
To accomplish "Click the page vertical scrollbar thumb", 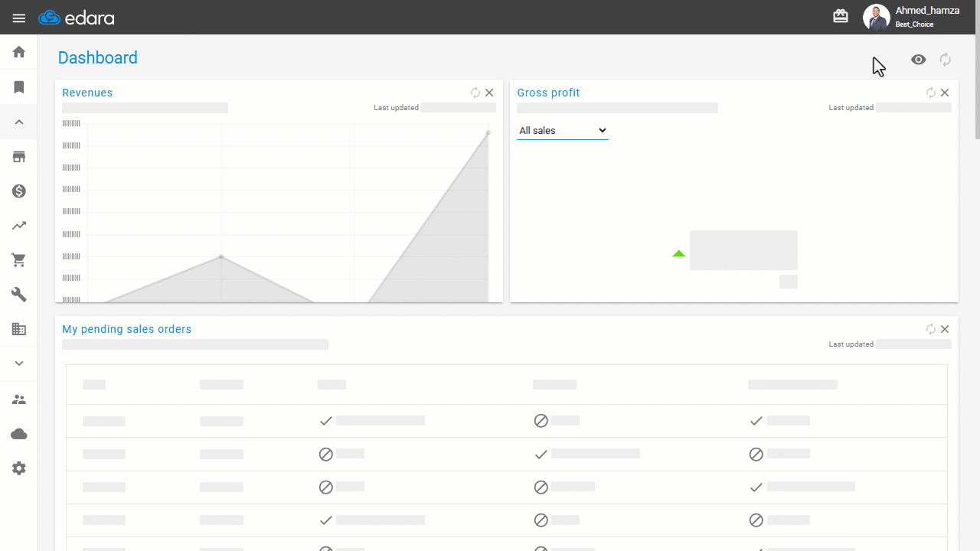I will click(x=977, y=87).
